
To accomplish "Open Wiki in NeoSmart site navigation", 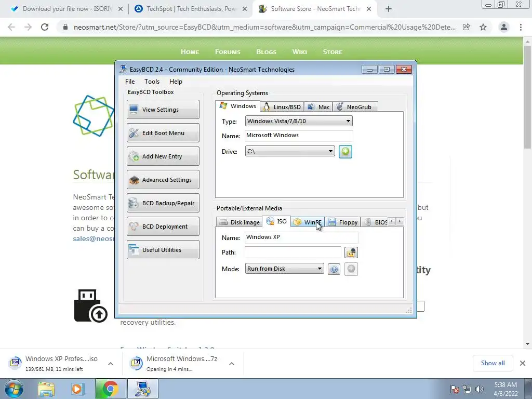I will [300, 52].
